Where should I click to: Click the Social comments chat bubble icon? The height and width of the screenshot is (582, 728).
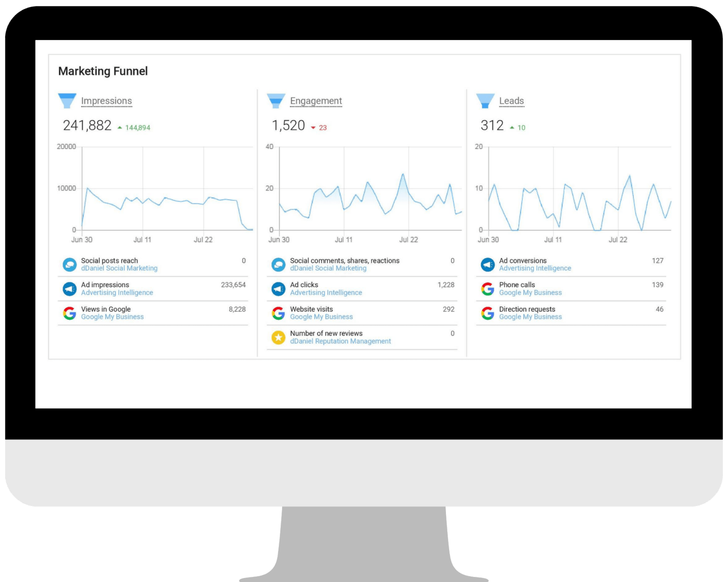pos(278,264)
